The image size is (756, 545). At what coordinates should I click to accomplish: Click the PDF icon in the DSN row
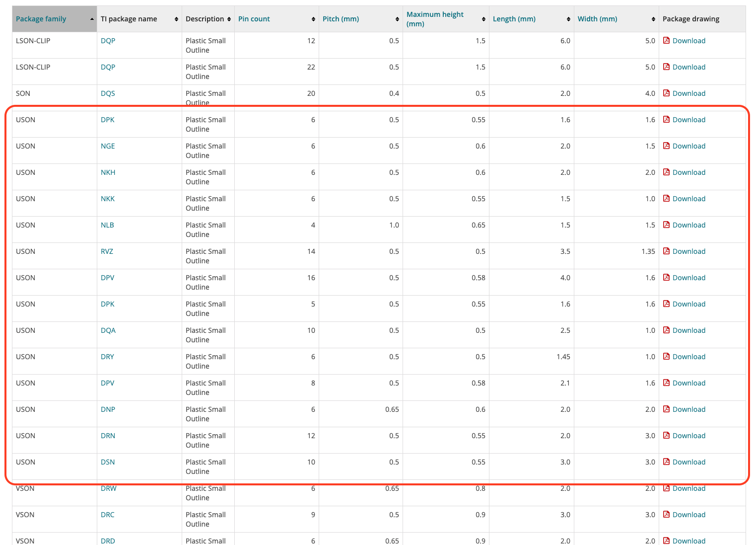tap(666, 462)
